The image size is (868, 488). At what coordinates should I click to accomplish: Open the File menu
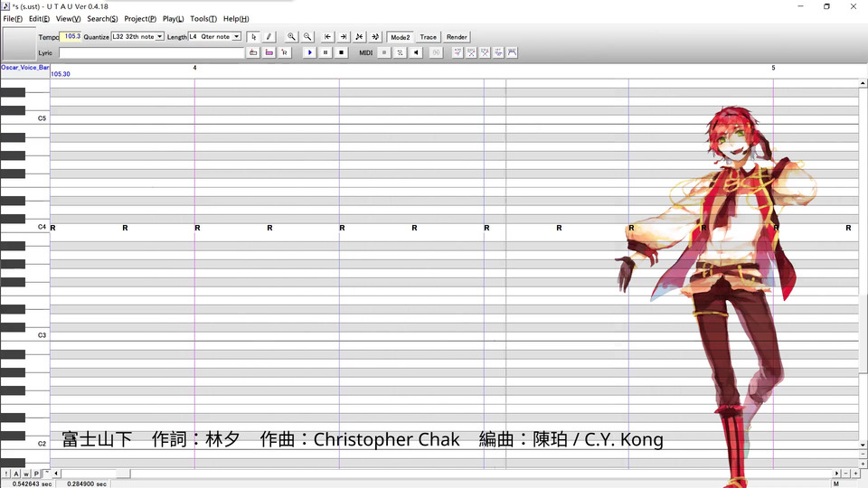click(x=13, y=19)
